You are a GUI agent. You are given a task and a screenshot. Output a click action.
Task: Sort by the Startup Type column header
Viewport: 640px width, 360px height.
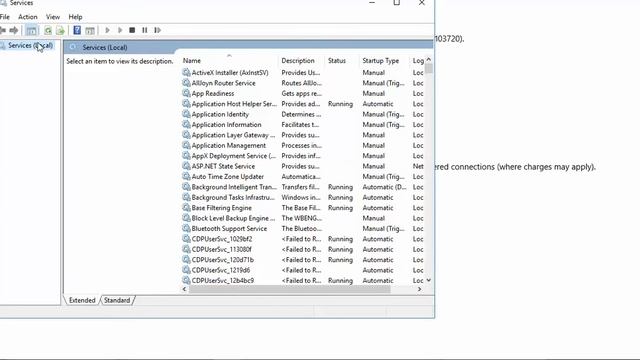(384, 60)
